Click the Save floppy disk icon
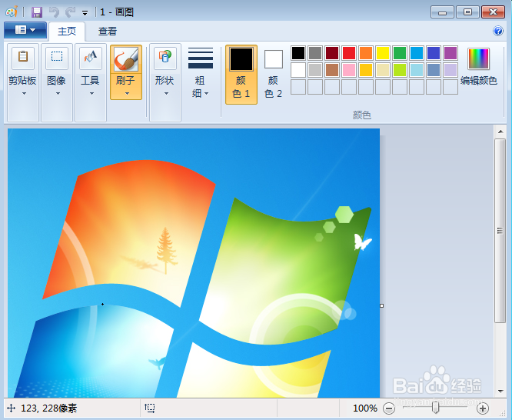512x420 pixels. click(37, 12)
